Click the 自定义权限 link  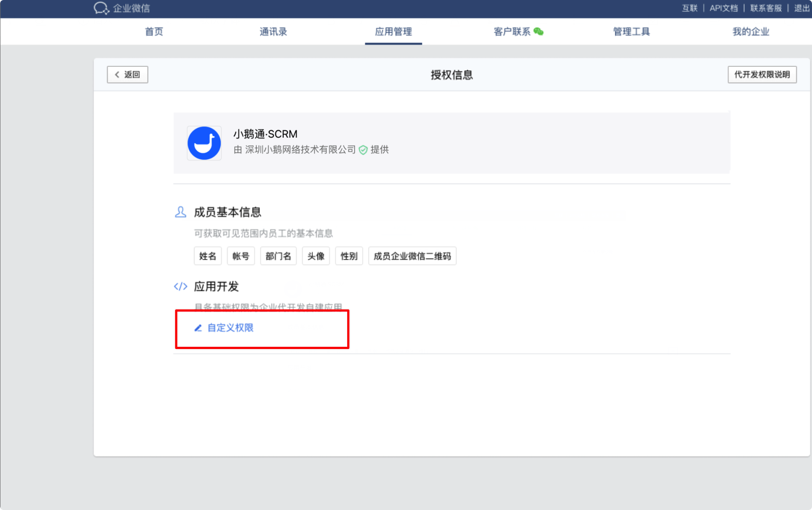(230, 328)
